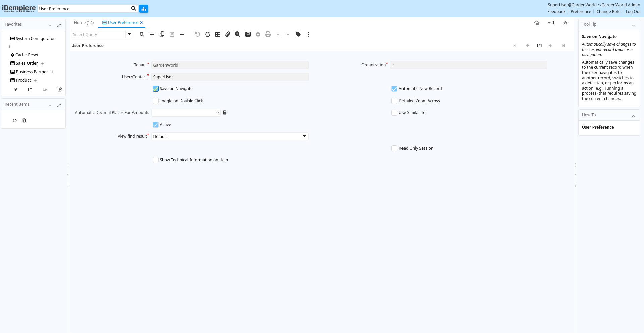Viewport: 644px width, 333px height.
Task: Check the Read Only Session box
Action: [394, 148]
